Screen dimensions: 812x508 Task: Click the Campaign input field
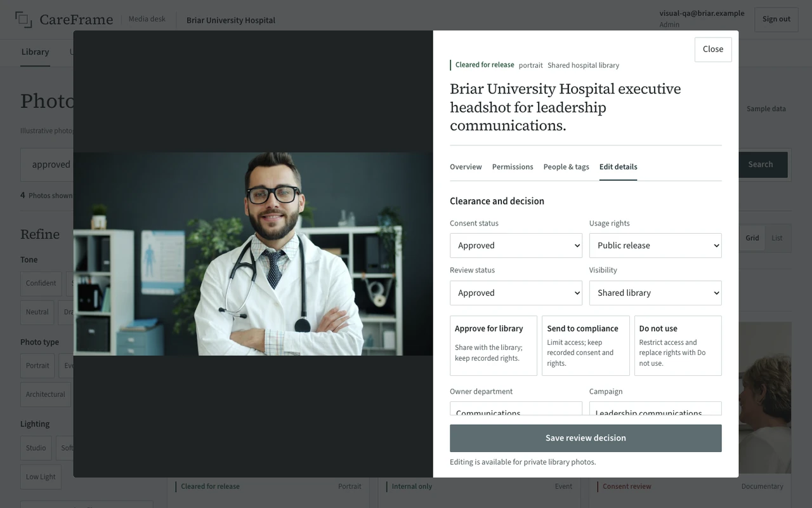pyautogui.click(x=655, y=408)
